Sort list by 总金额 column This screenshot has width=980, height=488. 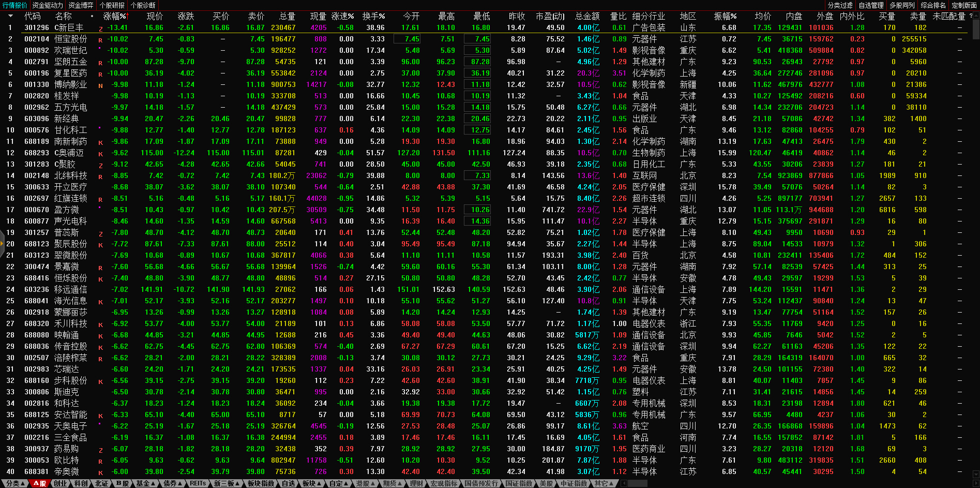pyautogui.click(x=587, y=16)
